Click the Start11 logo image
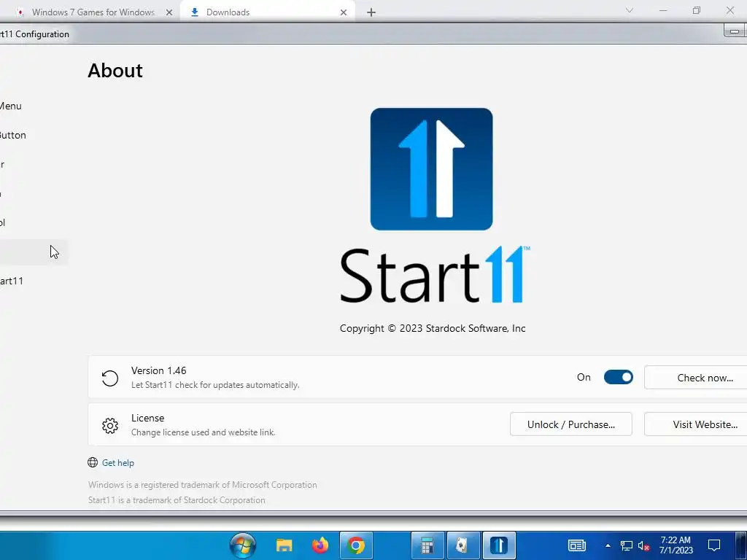Image resolution: width=747 pixels, height=560 pixels. coord(431,169)
